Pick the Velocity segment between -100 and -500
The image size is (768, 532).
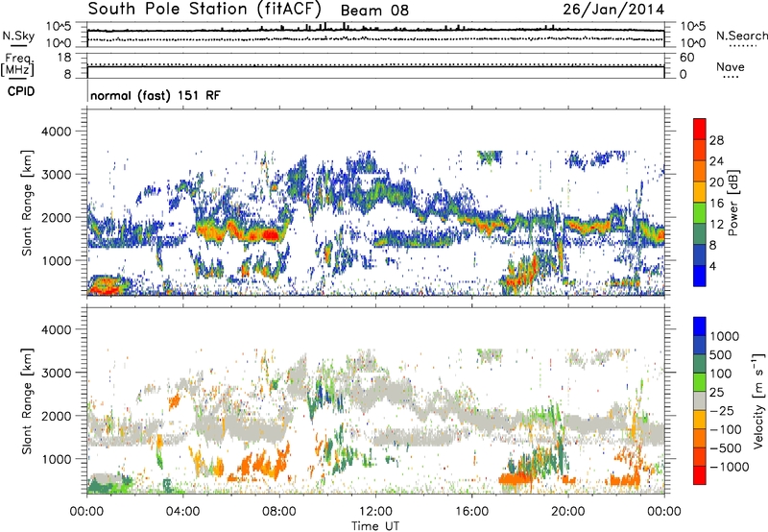tap(700, 438)
